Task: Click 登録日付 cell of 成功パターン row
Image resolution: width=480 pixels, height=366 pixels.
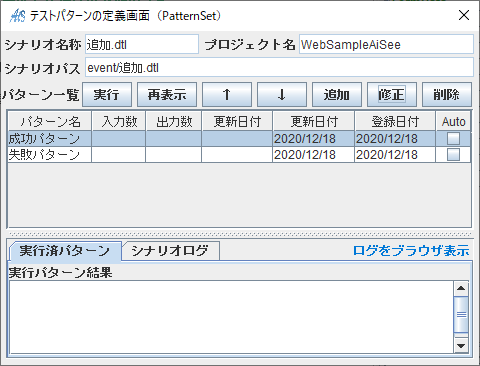Action: (x=395, y=139)
